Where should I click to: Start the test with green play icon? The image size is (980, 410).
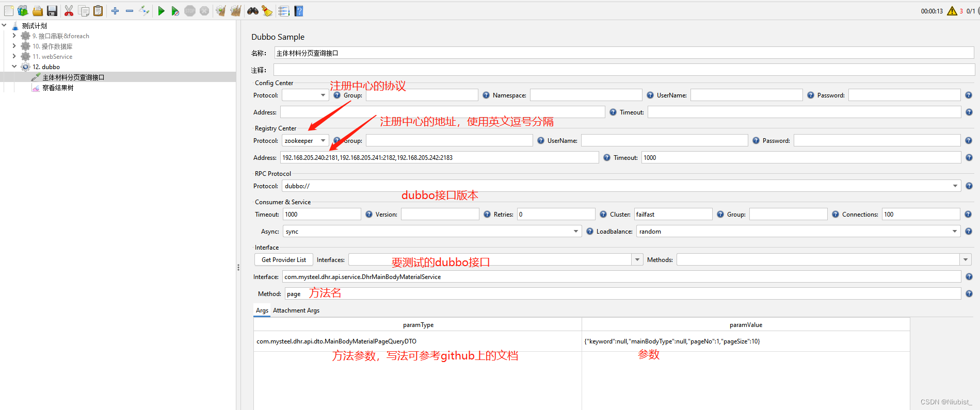coord(161,11)
